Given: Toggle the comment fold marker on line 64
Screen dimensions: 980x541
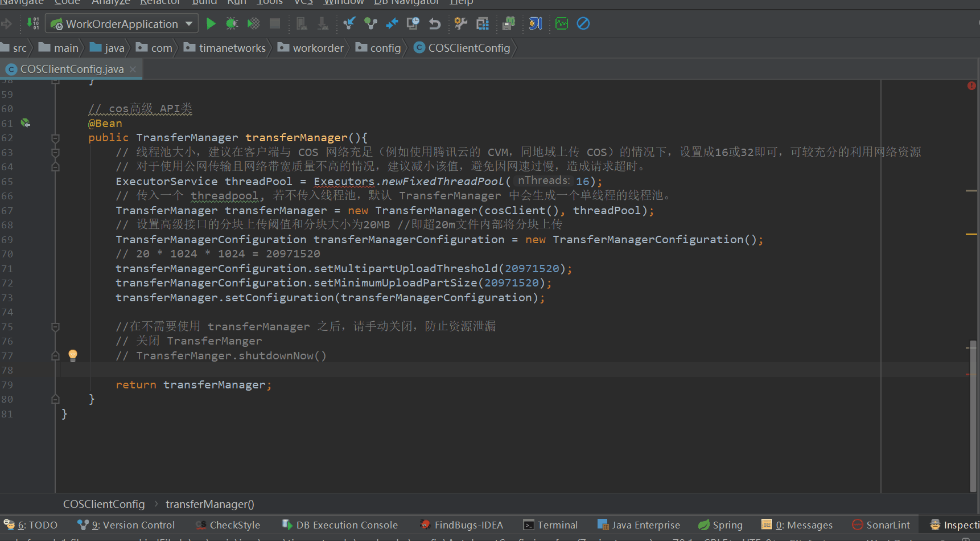Looking at the screenshot, I should point(55,167).
